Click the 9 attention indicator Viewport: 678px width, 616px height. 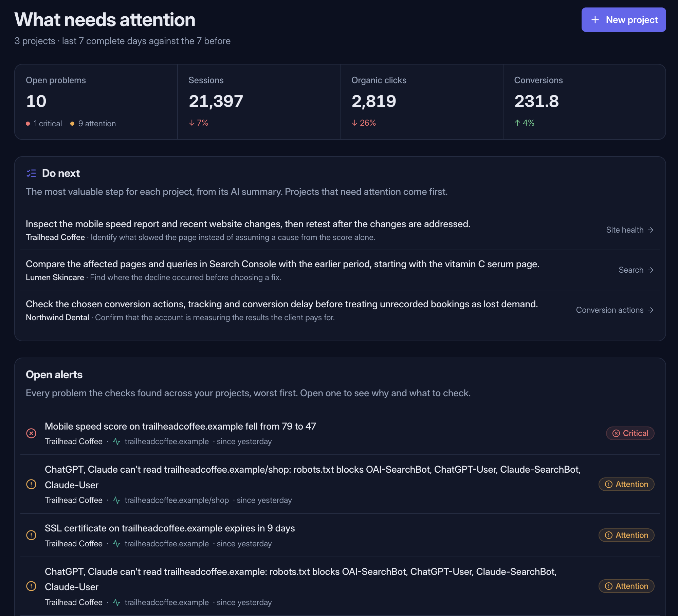[x=93, y=124]
